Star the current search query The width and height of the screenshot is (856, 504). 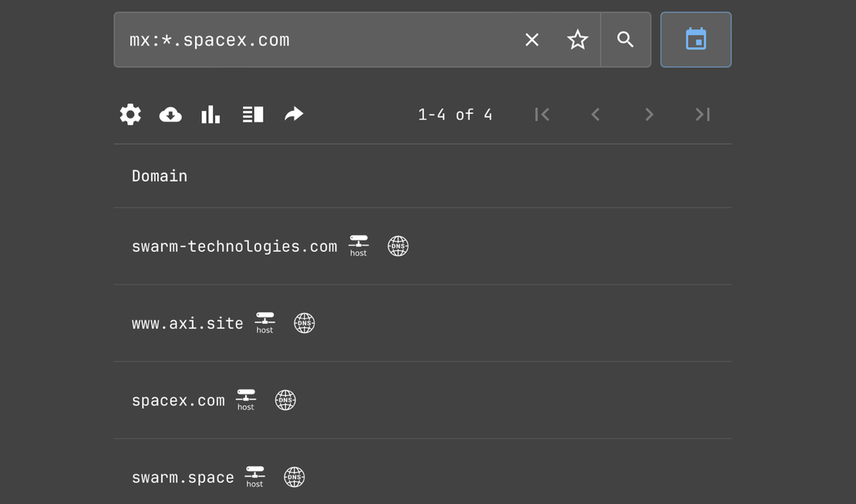pos(578,39)
